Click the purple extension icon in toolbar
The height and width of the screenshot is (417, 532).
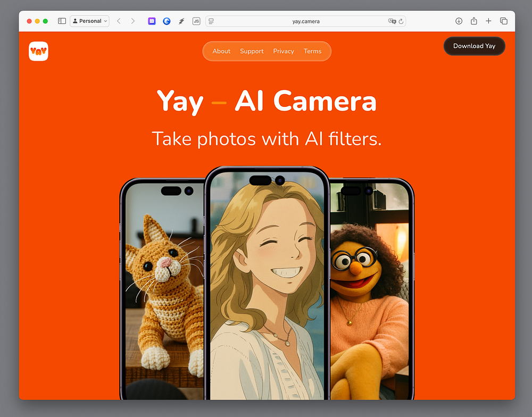tap(152, 21)
